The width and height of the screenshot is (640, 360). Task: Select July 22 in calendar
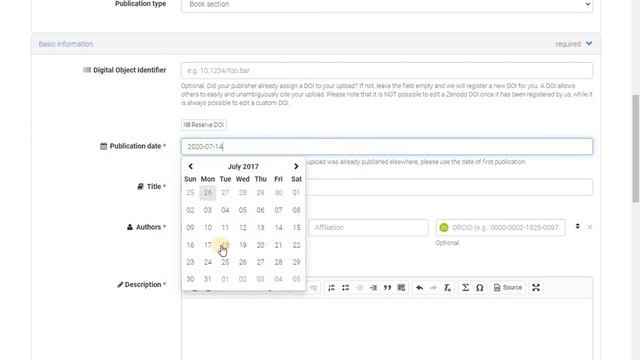296,245
